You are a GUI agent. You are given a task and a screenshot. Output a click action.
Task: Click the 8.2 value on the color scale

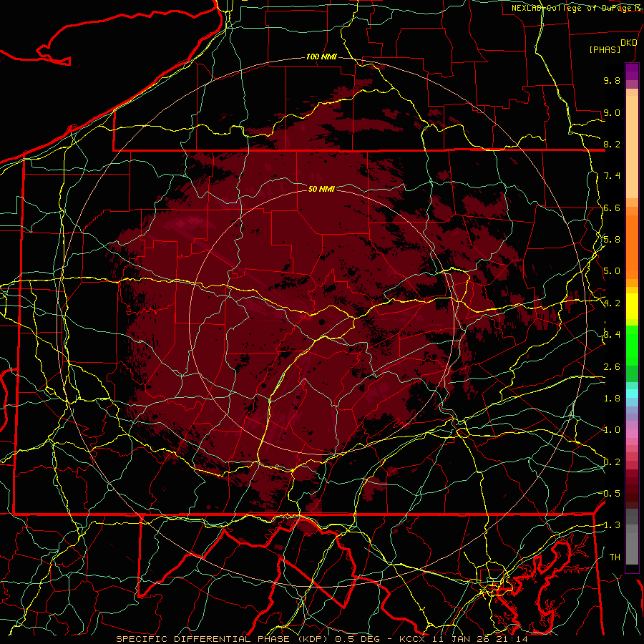pos(612,144)
